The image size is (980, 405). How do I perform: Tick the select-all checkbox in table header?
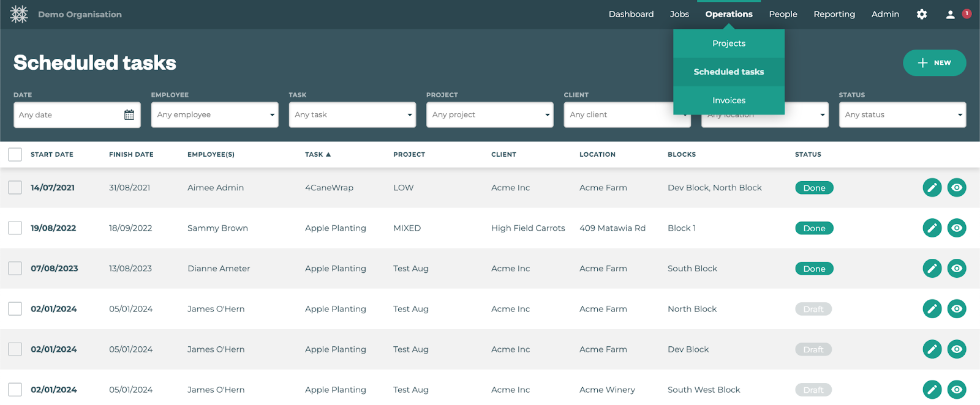coord(15,155)
